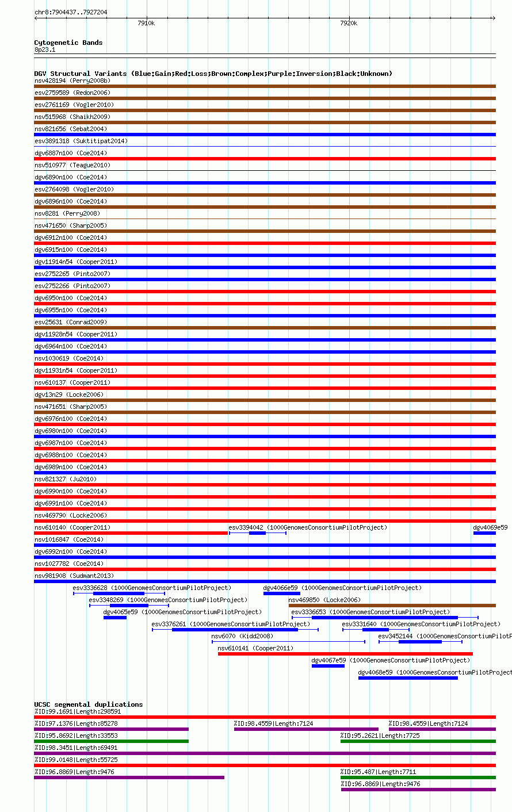Click the %ID:99.1691|Length:298591 duplication label
512x812 pixels.
[x=78, y=711]
